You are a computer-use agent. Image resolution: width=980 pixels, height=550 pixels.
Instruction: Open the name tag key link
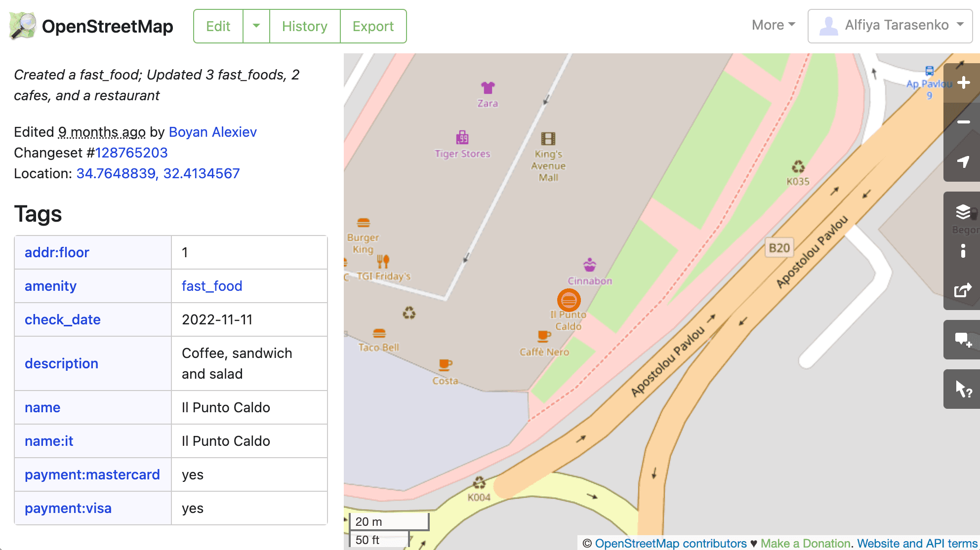coord(42,407)
